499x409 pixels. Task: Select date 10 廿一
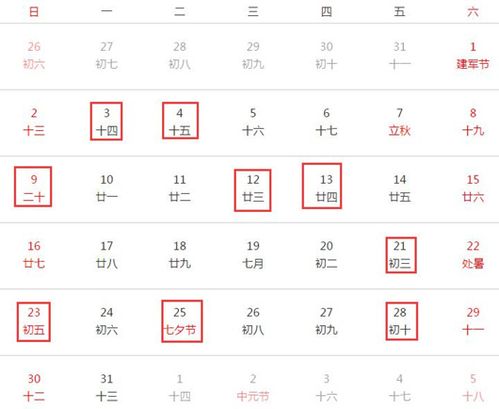107,188
